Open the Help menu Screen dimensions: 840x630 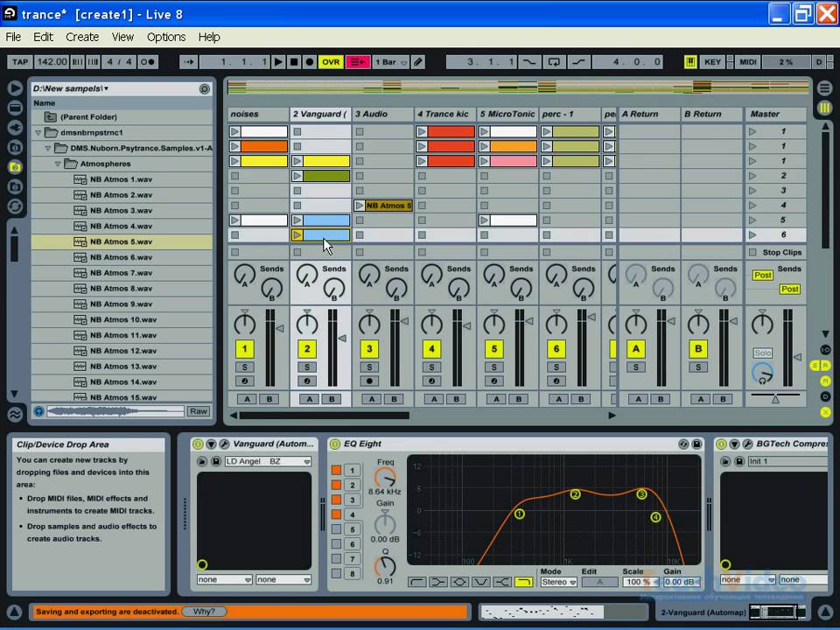point(209,37)
